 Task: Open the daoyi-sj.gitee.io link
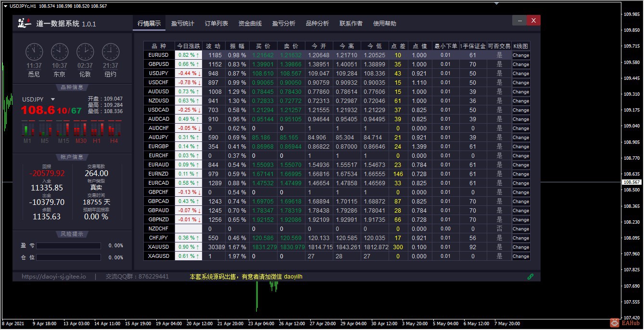click(x=54, y=277)
